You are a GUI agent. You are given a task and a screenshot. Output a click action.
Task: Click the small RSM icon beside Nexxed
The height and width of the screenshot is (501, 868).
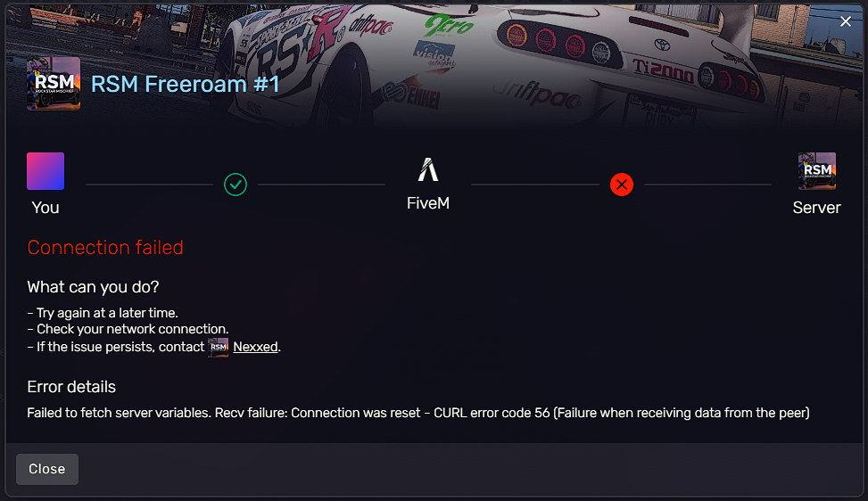pos(218,348)
